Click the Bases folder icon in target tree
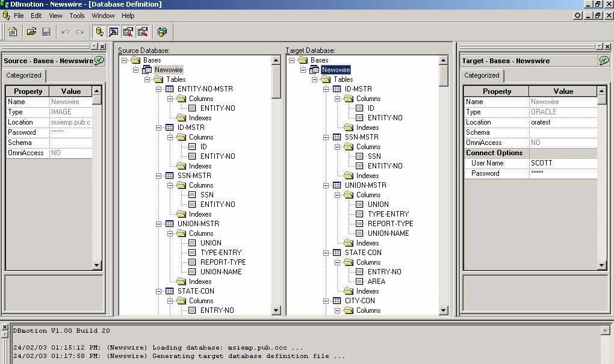614x364 pixels. (303, 60)
